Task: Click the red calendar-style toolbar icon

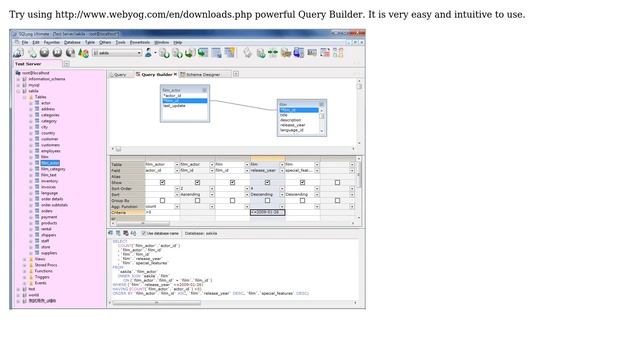Action: point(325,53)
